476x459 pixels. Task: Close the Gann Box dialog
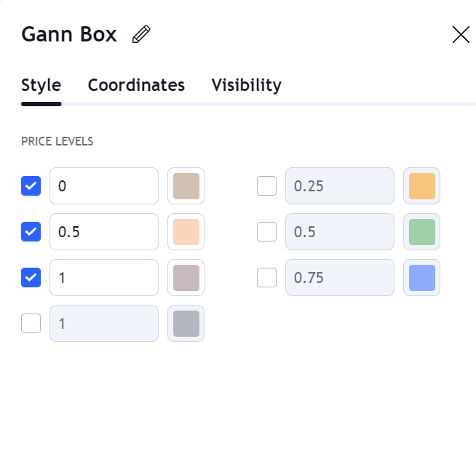point(461,35)
